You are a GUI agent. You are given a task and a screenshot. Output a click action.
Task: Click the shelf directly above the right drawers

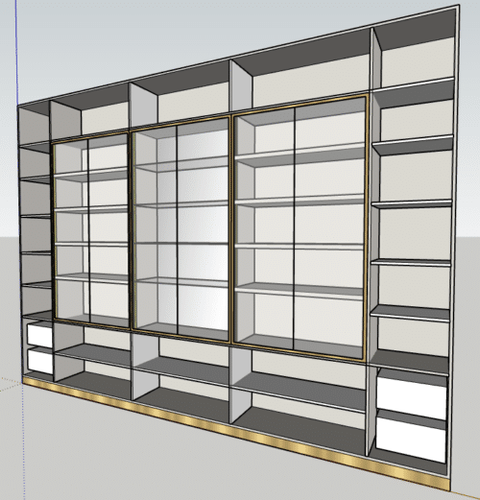[x=410, y=362]
